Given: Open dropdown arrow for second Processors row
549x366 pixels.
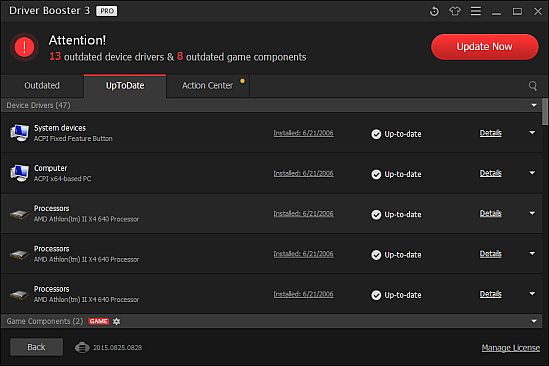Looking at the screenshot, I should (x=532, y=253).
